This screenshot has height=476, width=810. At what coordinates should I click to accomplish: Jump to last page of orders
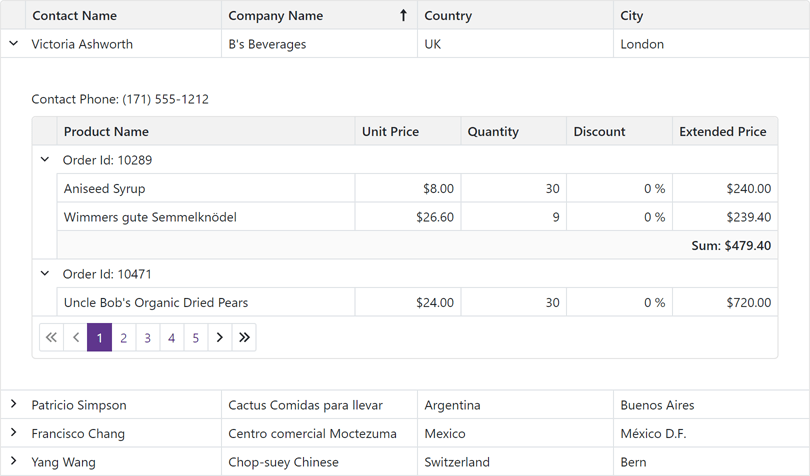coord(244,338)
